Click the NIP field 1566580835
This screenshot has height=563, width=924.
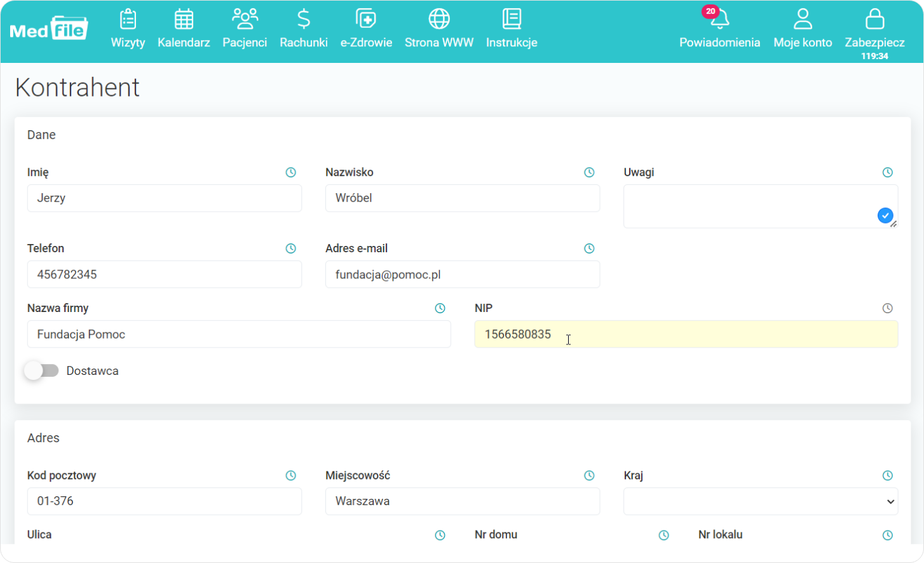[686, 334]
